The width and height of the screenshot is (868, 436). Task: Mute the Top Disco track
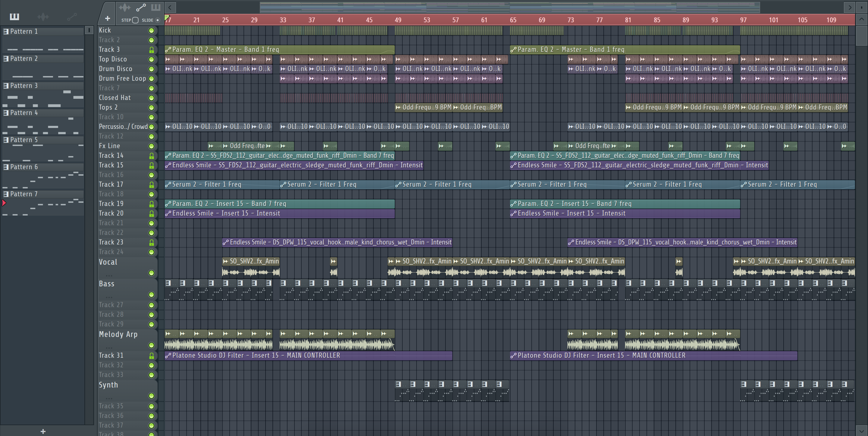pos(151,60)
